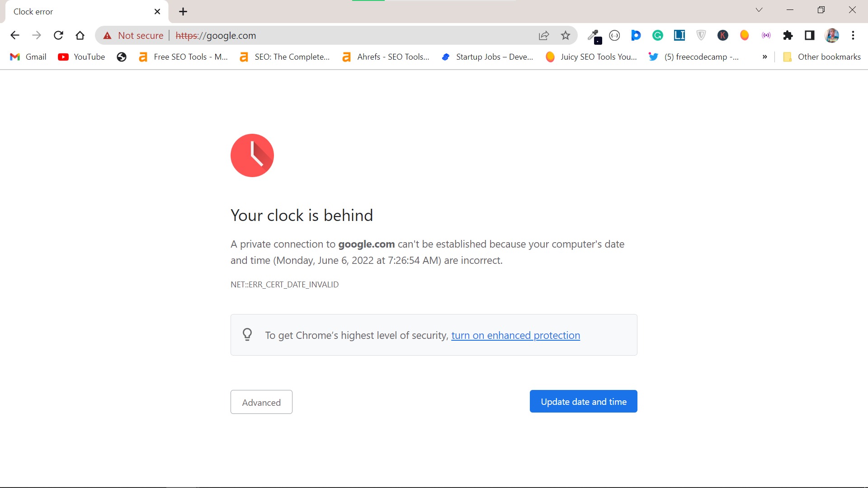Toggle the browser side panel icon
This screenshot has width=868, height=488.
click(810, 35)
